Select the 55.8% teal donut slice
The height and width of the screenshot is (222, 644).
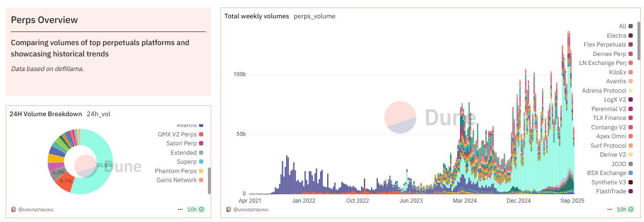pyautogui.click(x=105, y=165)
